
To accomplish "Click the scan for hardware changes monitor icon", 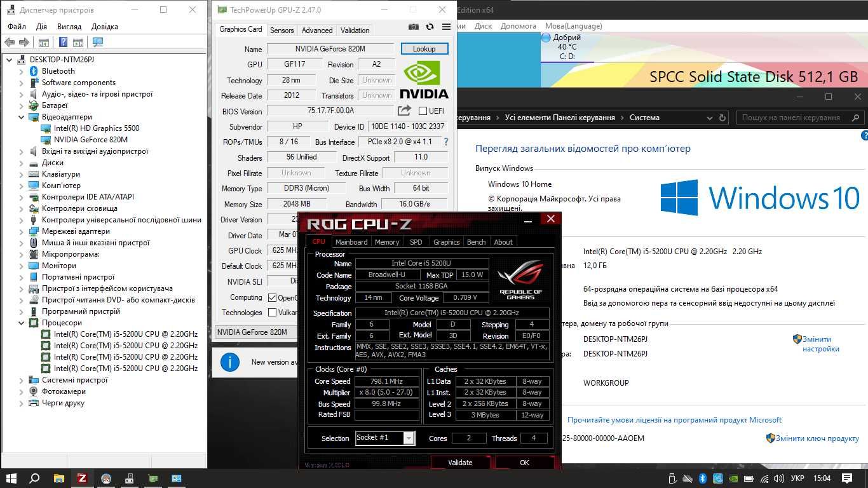I will pyautogui.click(x=97, y=43).
